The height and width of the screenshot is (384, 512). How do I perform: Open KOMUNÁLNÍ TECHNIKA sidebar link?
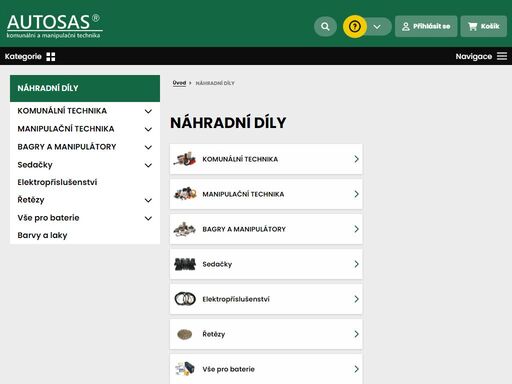(62, 111)
